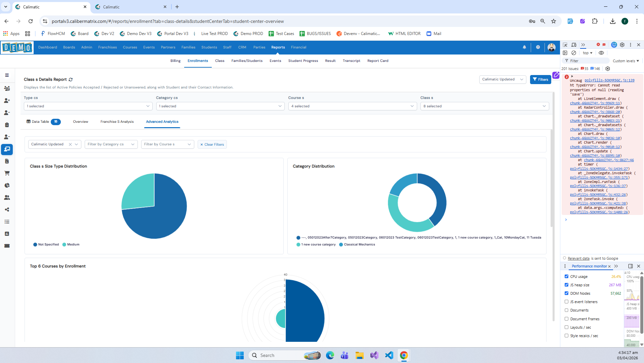Expand the Type cs dropdown
The height and width of the screenshot is (363, 644).
coord(88,106)
